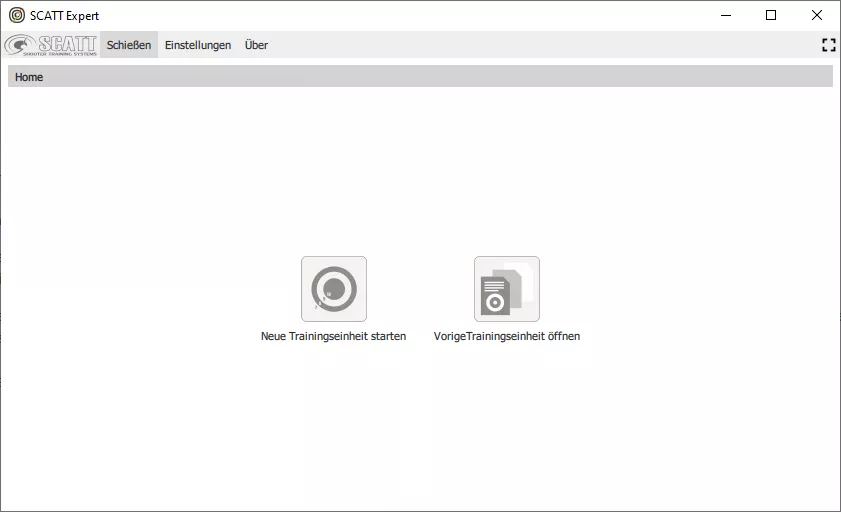
Task: Click the target icon to start new training
Action: click(333, 289)
